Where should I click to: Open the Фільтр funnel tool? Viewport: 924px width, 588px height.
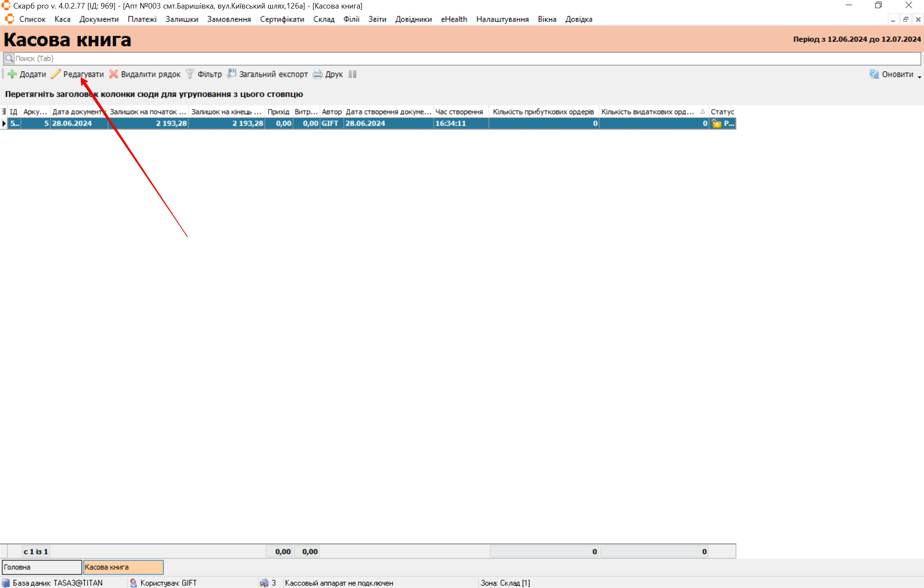190,74
